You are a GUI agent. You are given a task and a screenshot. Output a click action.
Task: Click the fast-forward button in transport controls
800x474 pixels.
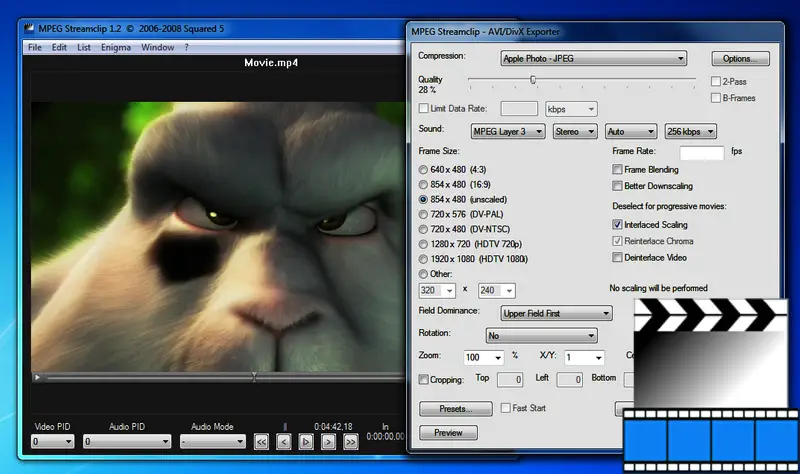click(351, 441)
